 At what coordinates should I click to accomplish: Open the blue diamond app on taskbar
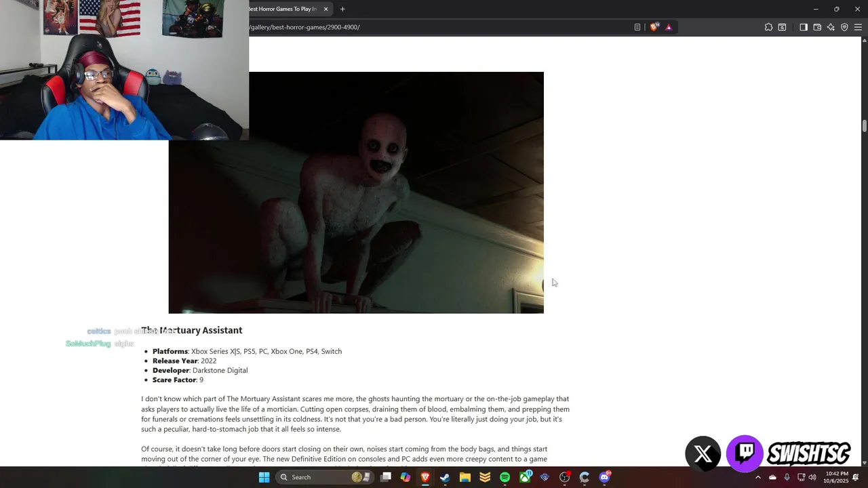tap(545, 477)
